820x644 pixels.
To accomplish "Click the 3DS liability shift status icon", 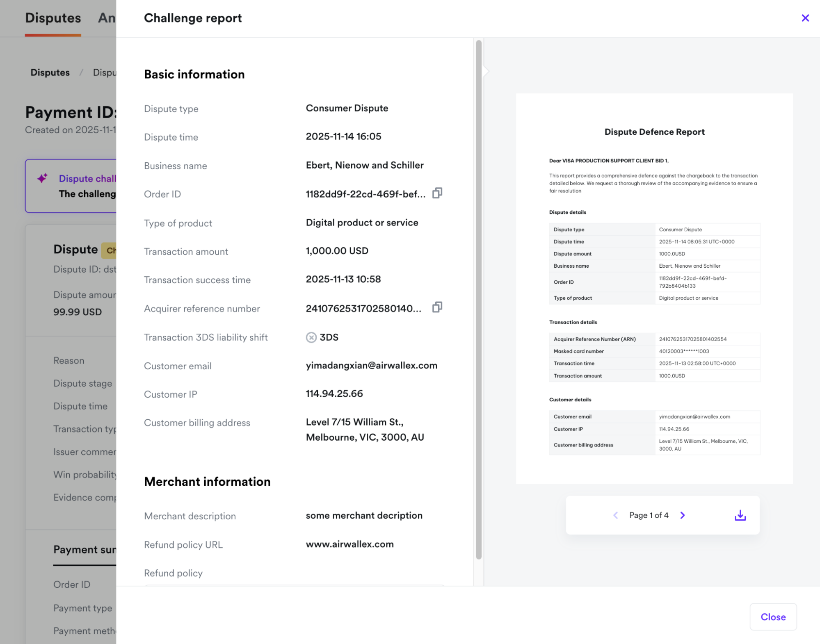I will 312,337.
